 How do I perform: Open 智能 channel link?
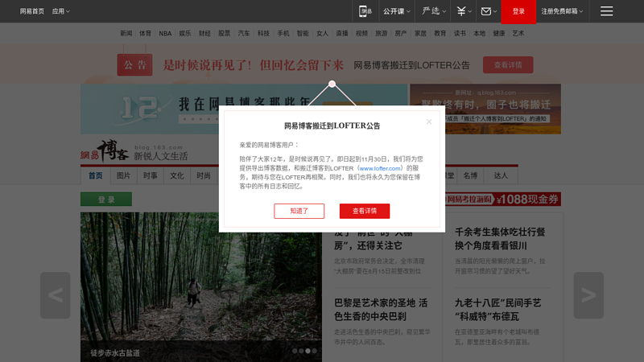[x=303, y=33]
